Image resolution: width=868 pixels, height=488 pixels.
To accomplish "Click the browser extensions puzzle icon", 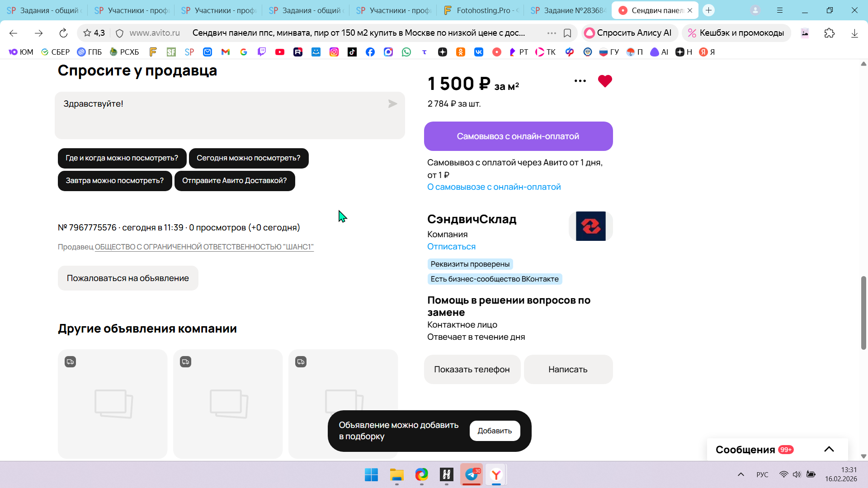I will [x=829, y=33].
